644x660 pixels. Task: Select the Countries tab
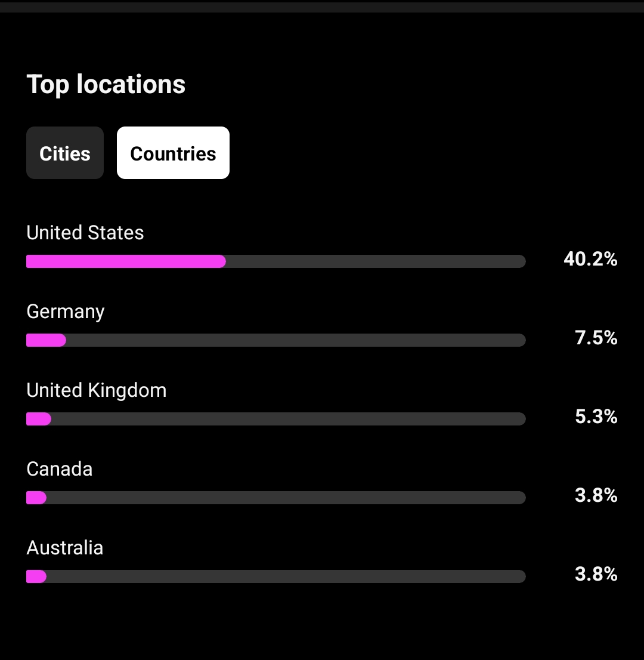coord(173,153)
